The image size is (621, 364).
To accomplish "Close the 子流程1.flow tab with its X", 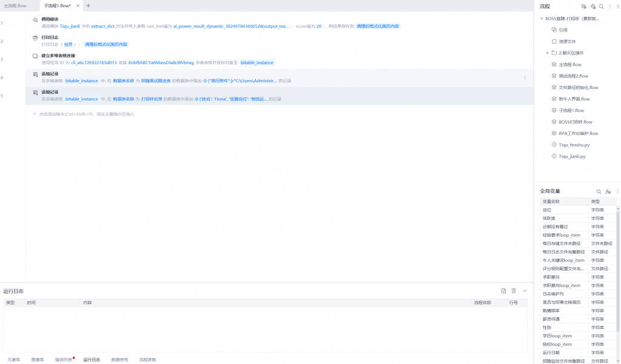I will (x=77, y=5).
